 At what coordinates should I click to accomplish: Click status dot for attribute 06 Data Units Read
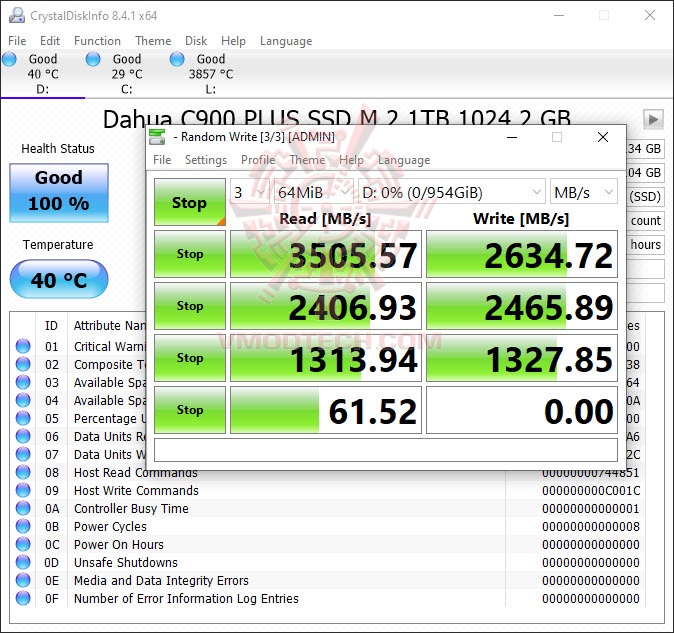point(23,436)
